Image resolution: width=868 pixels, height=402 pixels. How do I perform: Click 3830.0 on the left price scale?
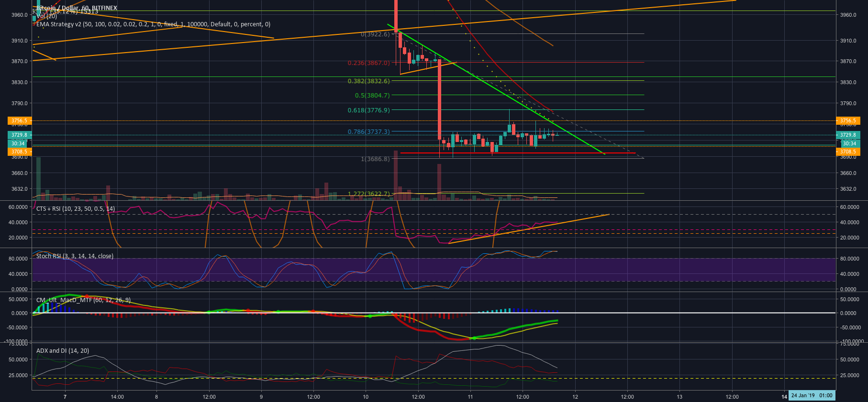20,82
